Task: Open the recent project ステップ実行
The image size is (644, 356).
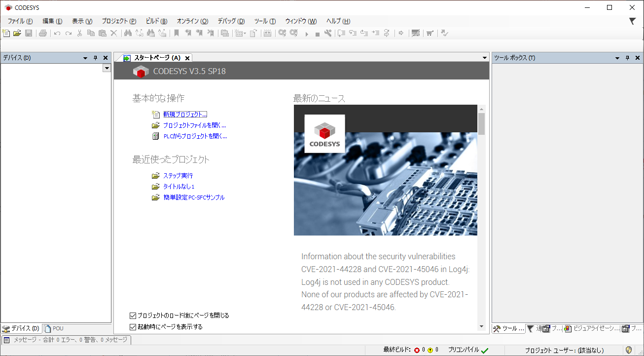Action: (x=178, y=175)
